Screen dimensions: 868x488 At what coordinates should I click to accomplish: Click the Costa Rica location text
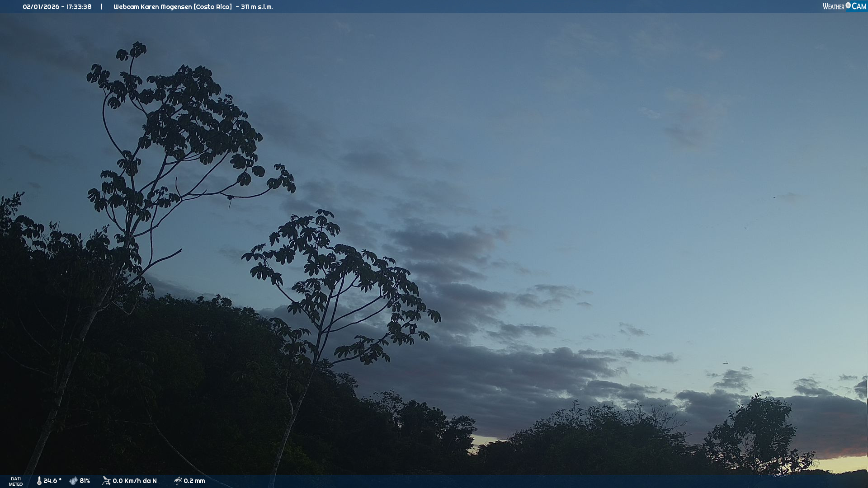point(212,7)
